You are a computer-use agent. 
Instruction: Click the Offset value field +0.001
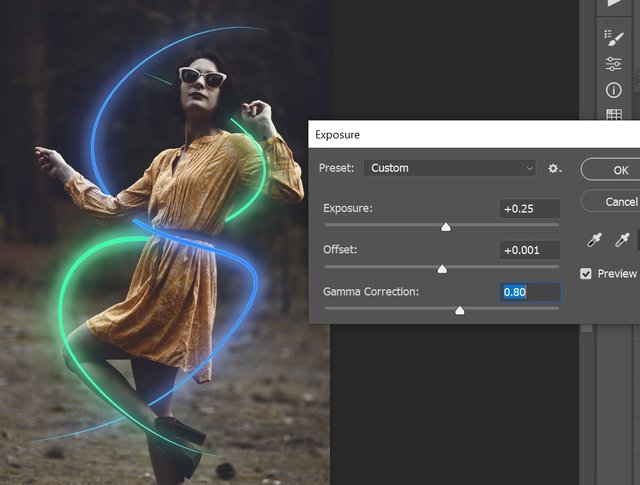tap(530, 250)
